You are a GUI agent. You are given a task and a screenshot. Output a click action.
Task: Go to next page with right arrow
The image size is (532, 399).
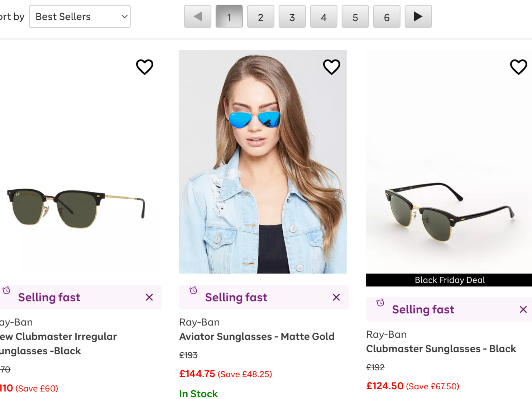coord(418,16)
